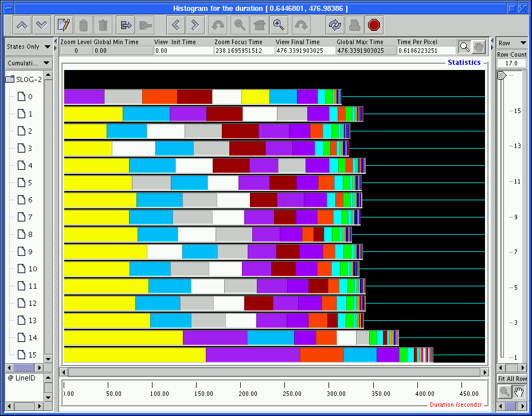Viewport: 532px width, 416px height.
Task: Click the scroll-down double chevron toolbar icon
Action: pos(42,25)
